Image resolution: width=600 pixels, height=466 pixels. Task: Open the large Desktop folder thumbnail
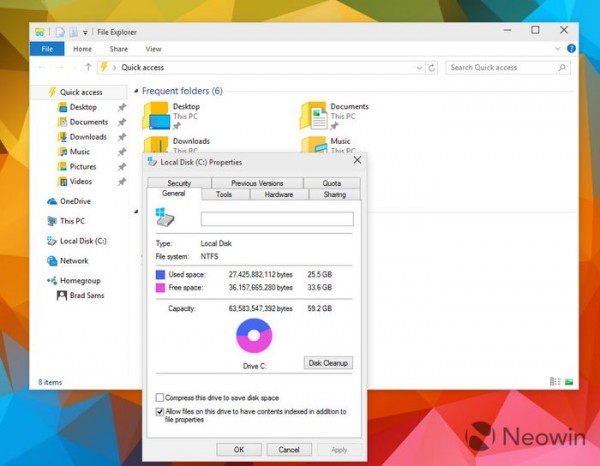156,116
